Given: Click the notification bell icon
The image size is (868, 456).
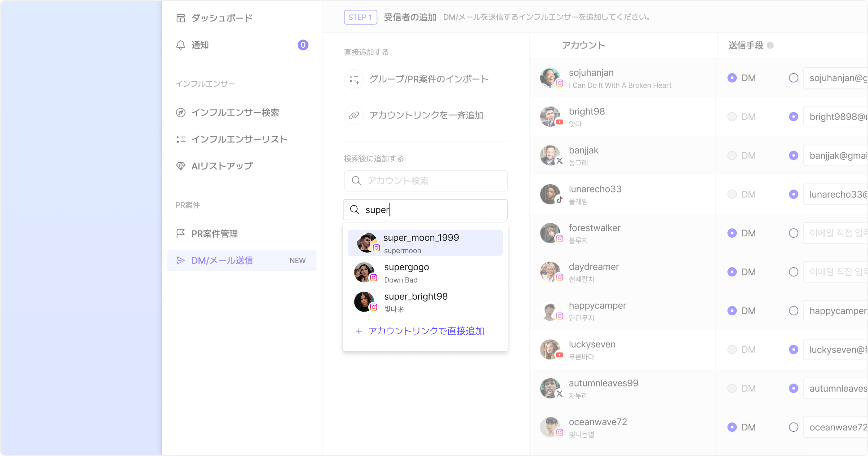Looking at the screenshot, I should (180, 45).
